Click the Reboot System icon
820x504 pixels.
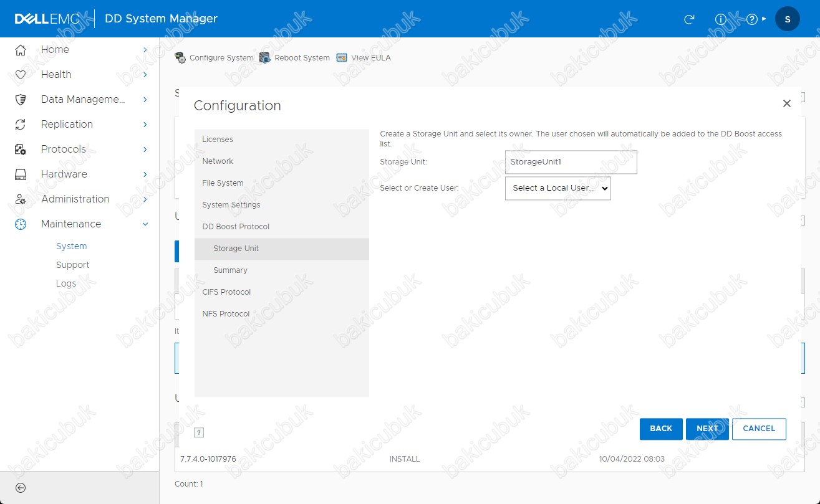pos(265,58)
